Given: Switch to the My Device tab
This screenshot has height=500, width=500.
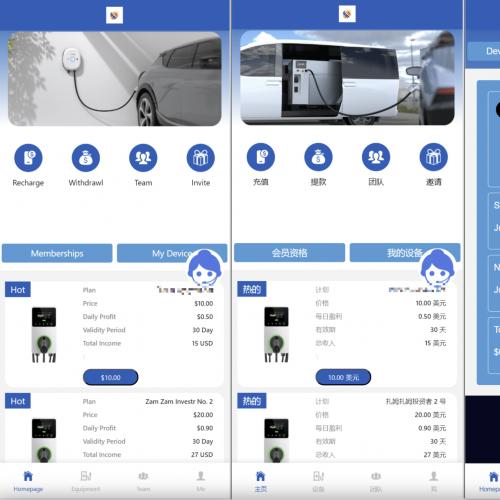Looking at the screenshot, I should pos(172,253).
